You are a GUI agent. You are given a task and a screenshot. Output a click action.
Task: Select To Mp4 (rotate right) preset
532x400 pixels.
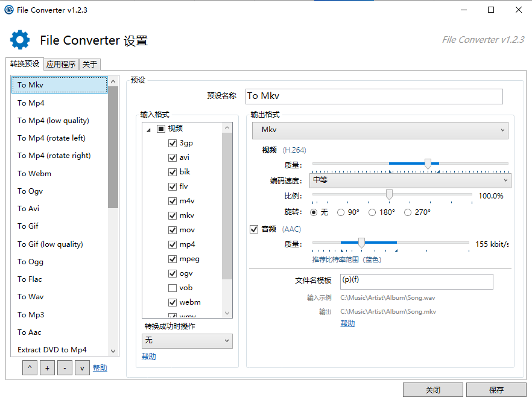60,156
